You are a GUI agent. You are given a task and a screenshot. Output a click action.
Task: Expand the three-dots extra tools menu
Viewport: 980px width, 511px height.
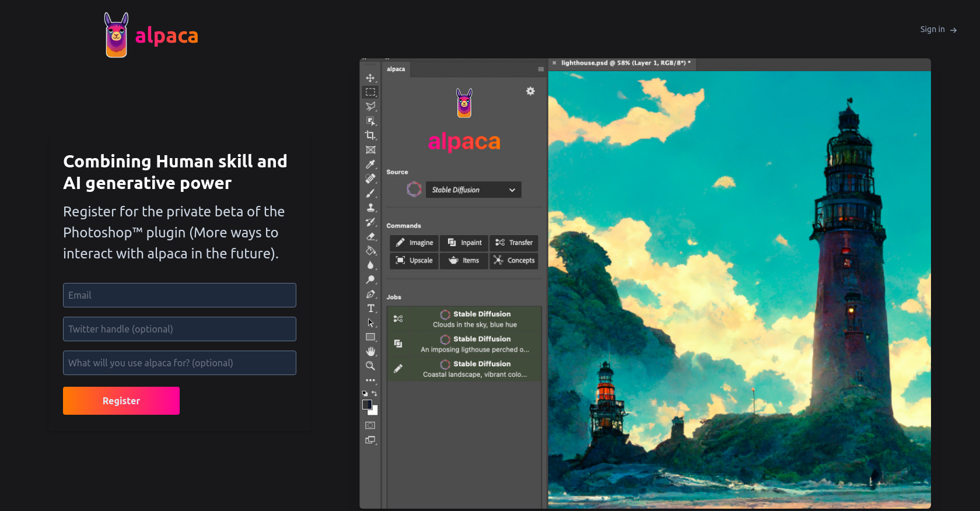pos(370,380)
